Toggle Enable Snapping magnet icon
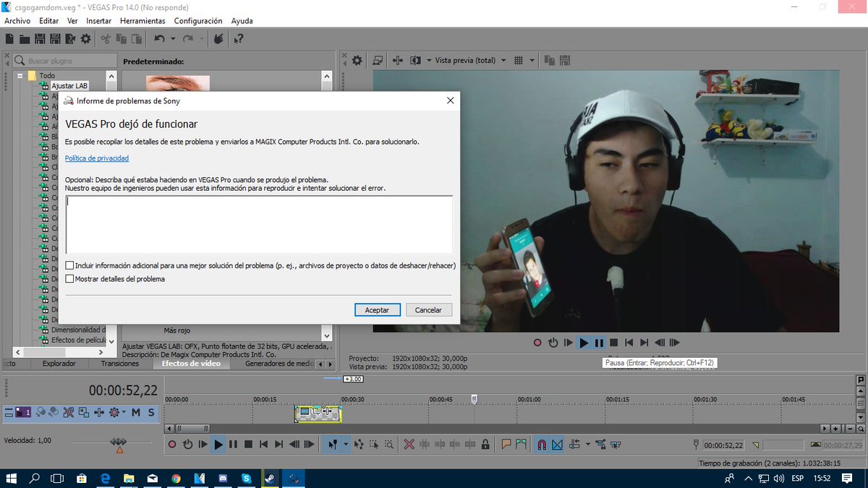The width and height of the screenshot is (868, 488). point(541,445)
